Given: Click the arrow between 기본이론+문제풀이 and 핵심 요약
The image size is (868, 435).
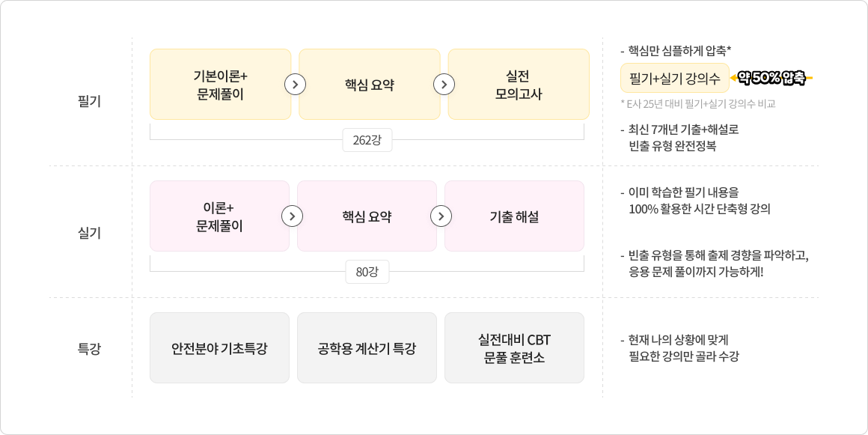Looking at the screenshot, I should pos(295,84).
